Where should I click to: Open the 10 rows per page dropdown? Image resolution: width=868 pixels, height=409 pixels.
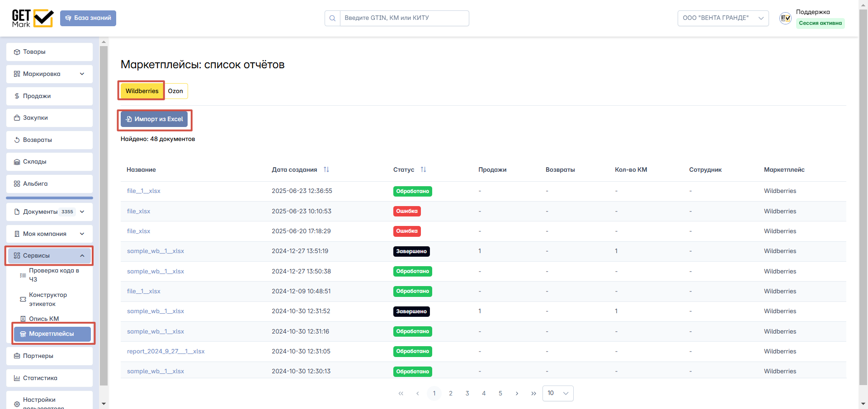(558, 393)
